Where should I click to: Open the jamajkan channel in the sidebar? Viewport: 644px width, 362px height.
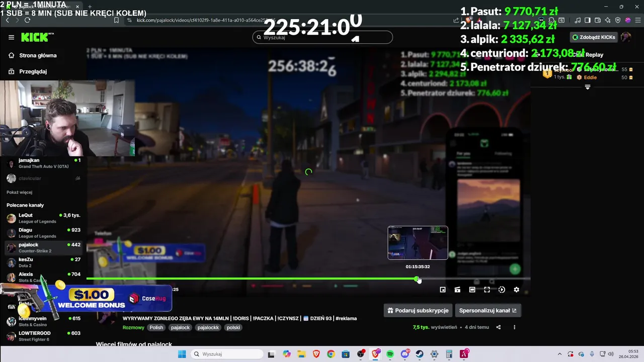tap(44, 163)
